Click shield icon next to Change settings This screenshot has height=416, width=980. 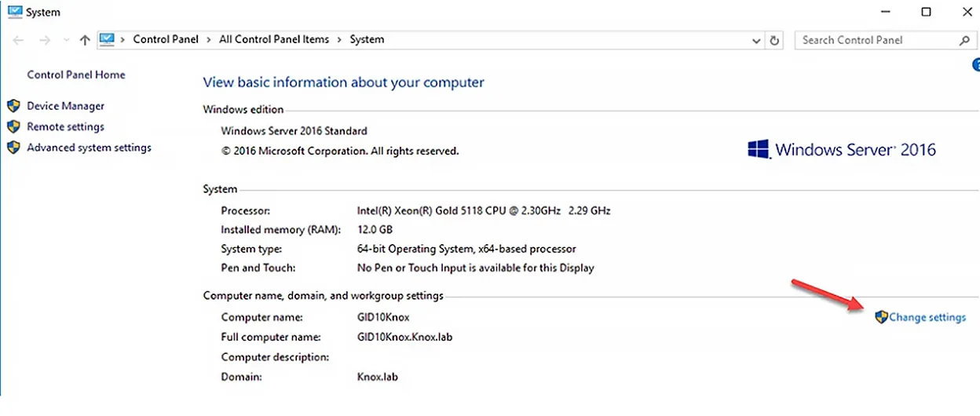[881, 317]
